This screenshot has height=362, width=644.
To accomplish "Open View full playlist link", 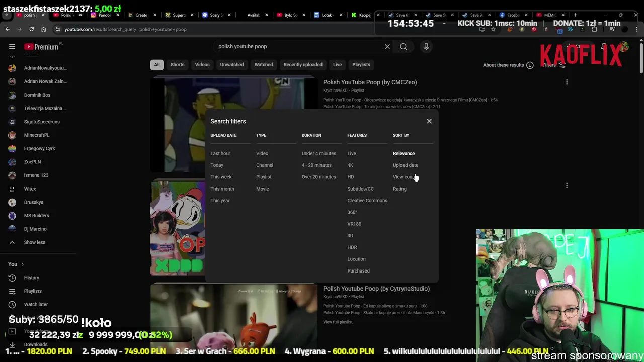I will tap(338, 322).
